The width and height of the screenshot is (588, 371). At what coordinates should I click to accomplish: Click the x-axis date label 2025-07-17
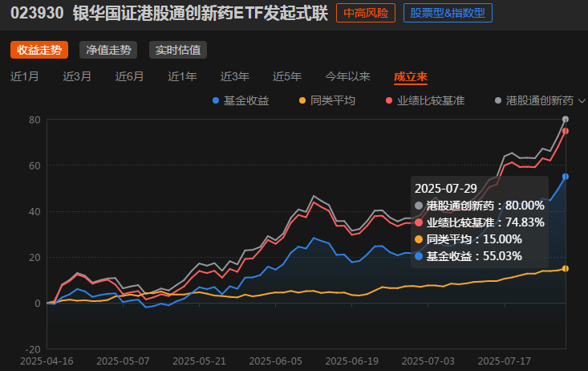[505, 361]
